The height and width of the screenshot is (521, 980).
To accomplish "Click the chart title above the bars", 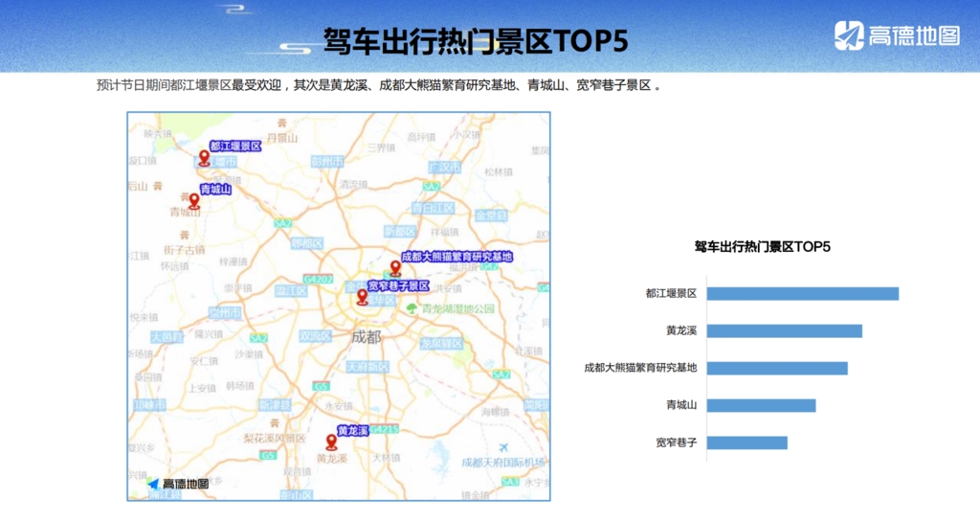I will click(x=762, y=247).
